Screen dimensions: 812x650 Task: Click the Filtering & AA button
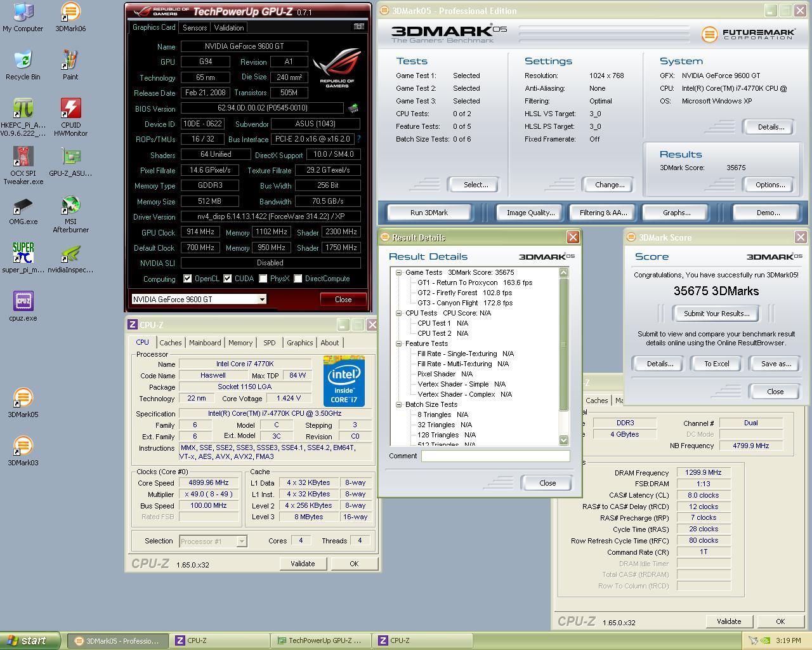pos(603,213)
